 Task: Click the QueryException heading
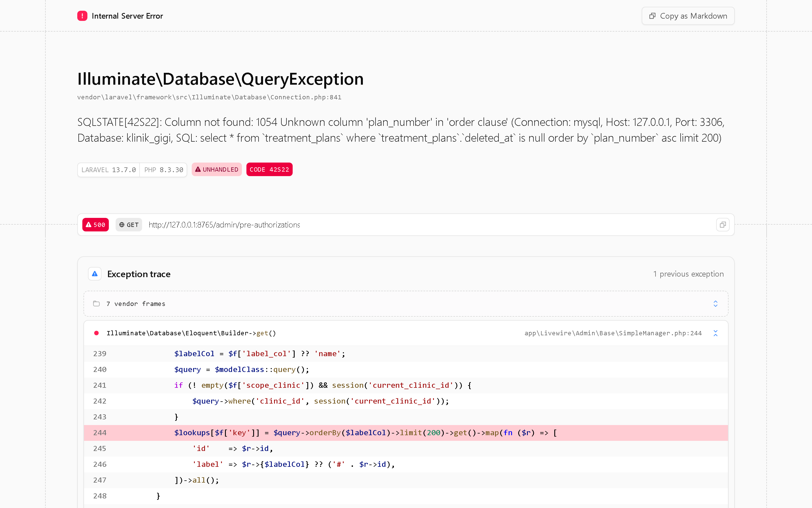220,79
